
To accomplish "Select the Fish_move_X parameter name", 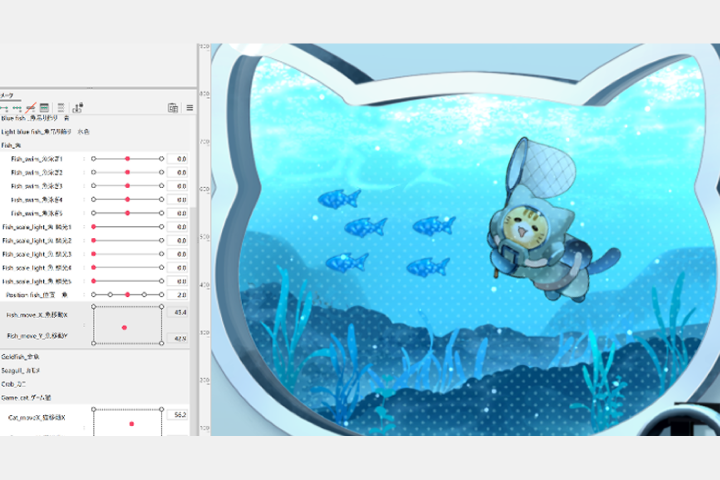I will 37,315.
